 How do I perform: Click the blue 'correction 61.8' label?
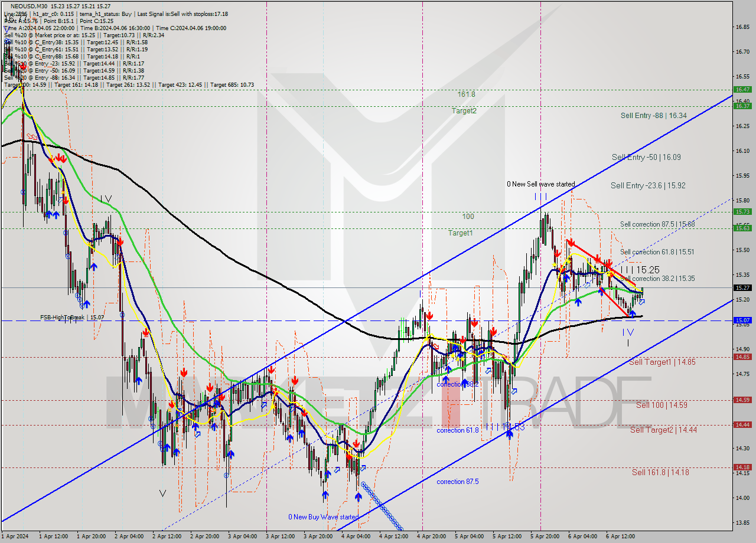click(x=458, y=431)
